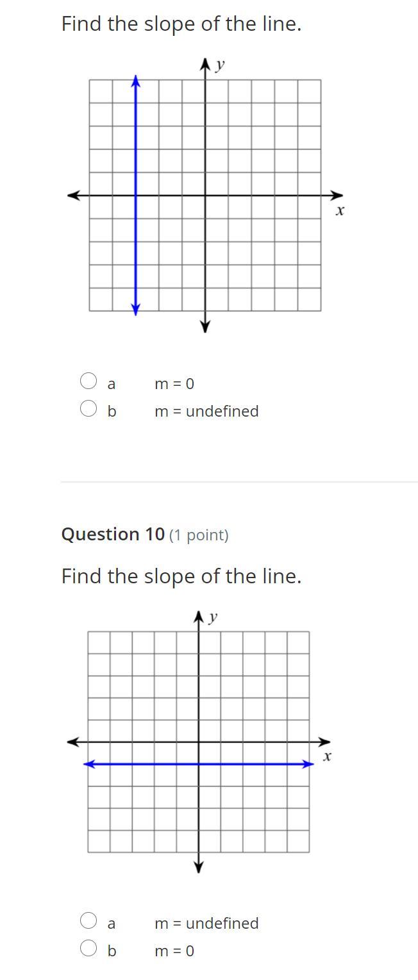Click the '(1 point)' text
Screen dimensions: 418x980
tap(199, 535)
